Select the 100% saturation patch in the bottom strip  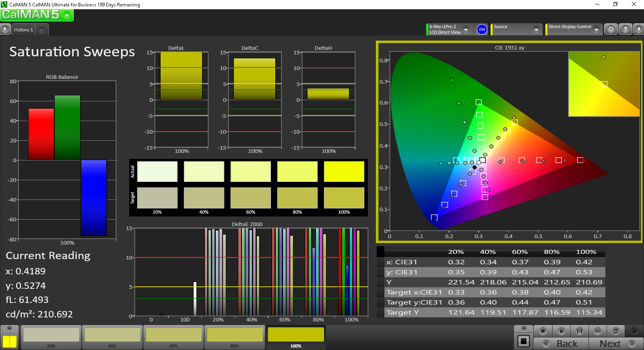tap(296, 337)
